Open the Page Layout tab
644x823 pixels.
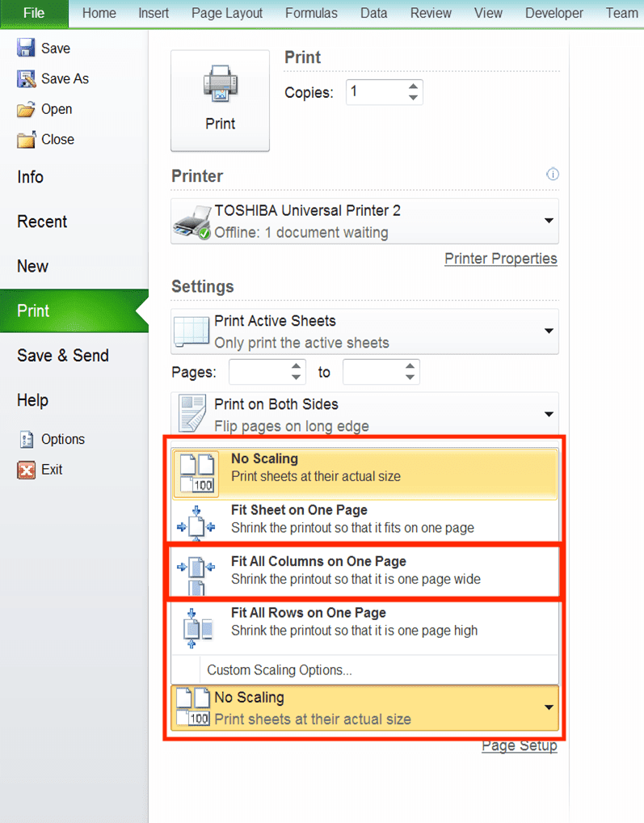coord(227,13)
